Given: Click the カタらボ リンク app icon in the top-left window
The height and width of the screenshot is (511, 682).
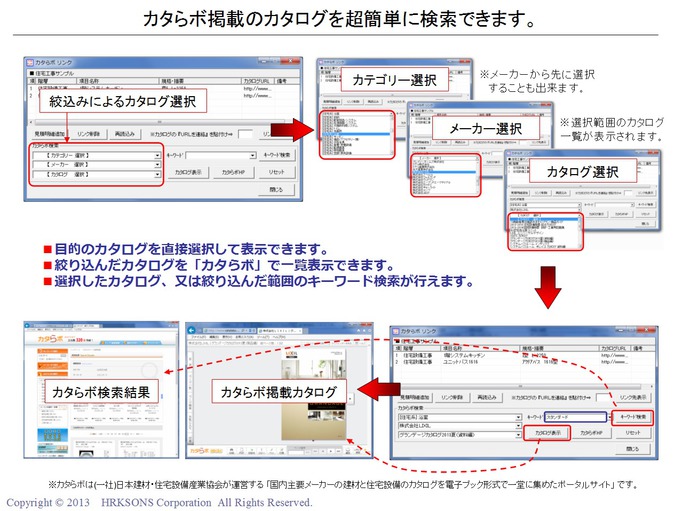Looking at the screenshot, I should point(30,63).
